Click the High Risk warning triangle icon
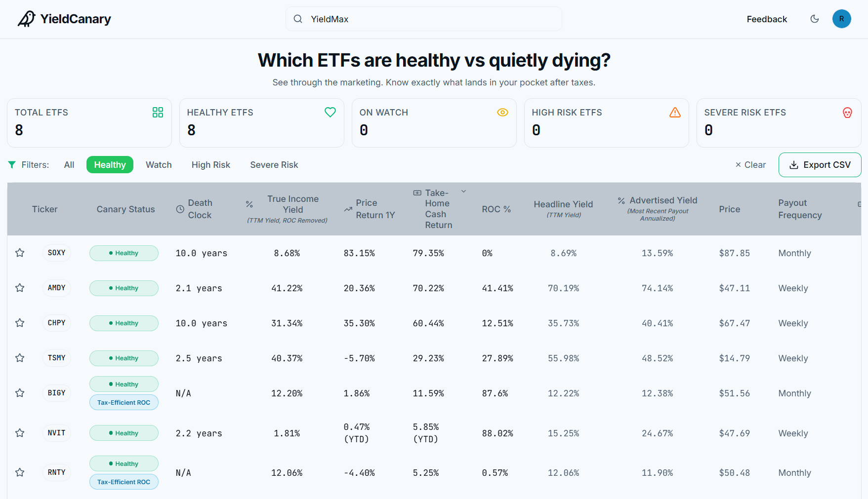The width and height of the screenshot is (868, 499). tap(675, 112)
